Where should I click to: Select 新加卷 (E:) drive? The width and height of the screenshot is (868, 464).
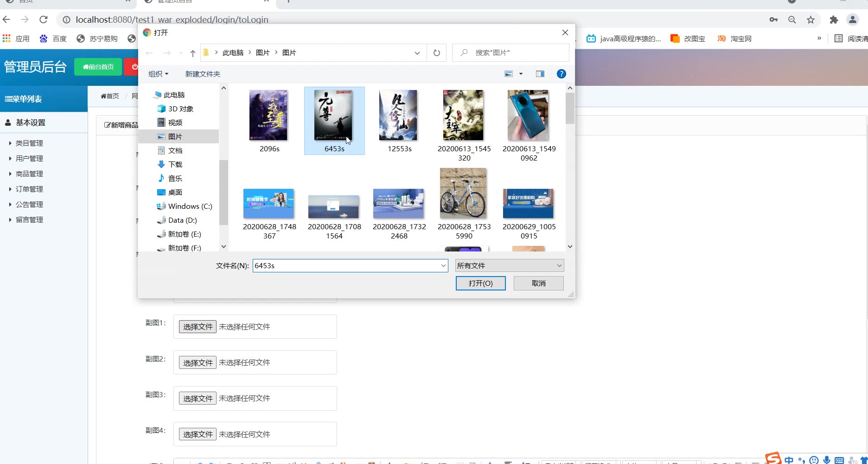point(179,234)
